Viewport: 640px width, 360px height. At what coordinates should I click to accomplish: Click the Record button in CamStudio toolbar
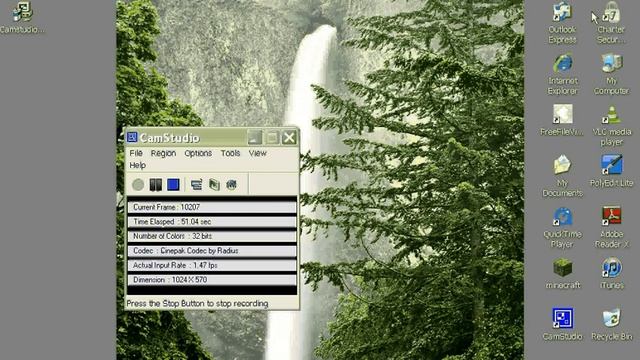(x=138, y=185)
